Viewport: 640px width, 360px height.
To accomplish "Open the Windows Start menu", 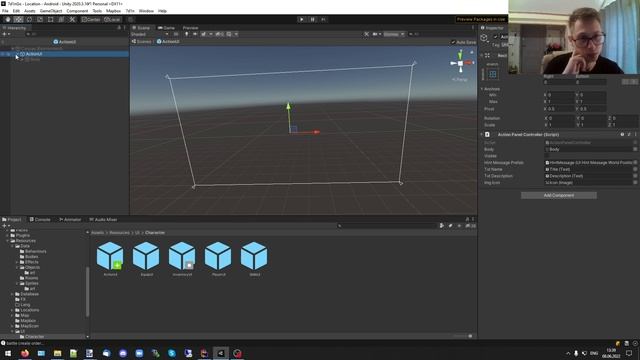I will (x=8, y=353).
